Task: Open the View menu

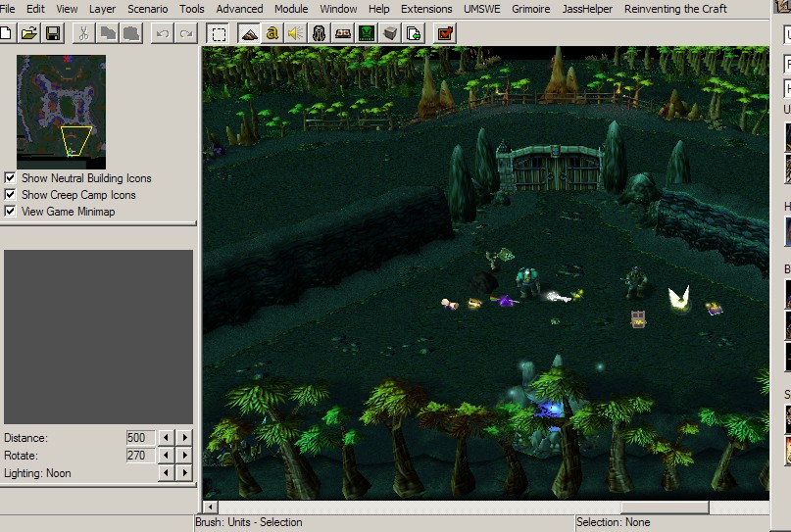Action: (67, 9)
